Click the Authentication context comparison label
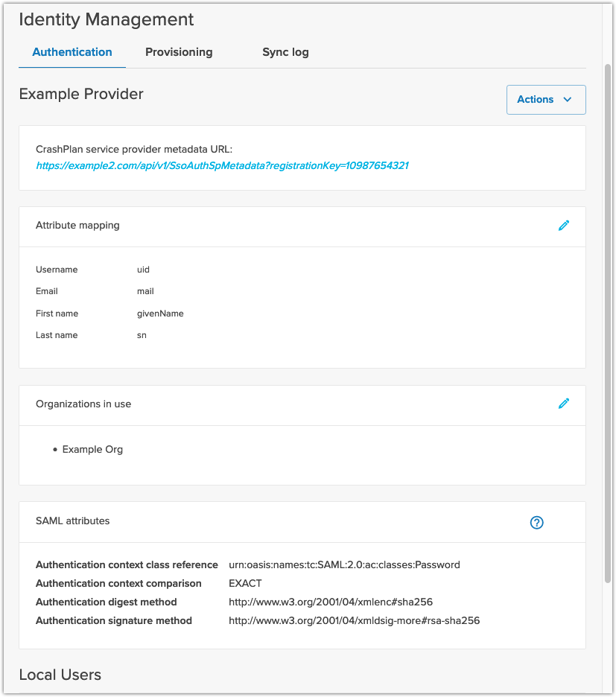Viewport: 616px width, 697px height. 118,583
